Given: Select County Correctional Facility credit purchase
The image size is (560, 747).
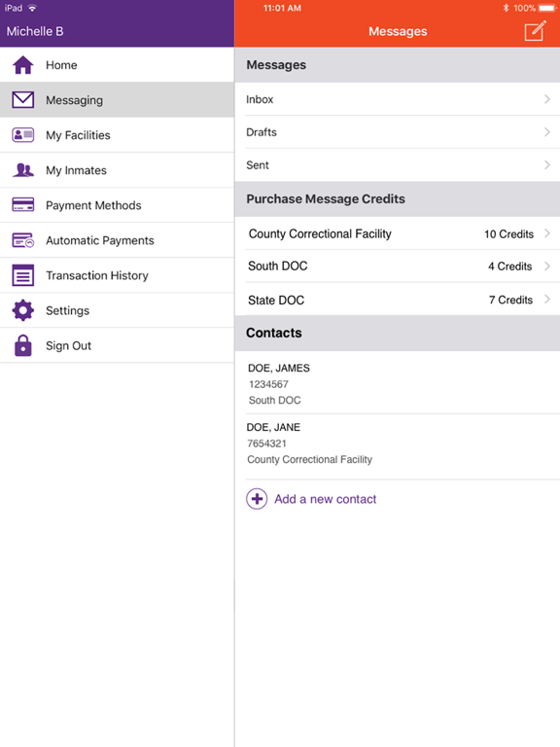Looking at the screenshot, I should pos(397,233).
